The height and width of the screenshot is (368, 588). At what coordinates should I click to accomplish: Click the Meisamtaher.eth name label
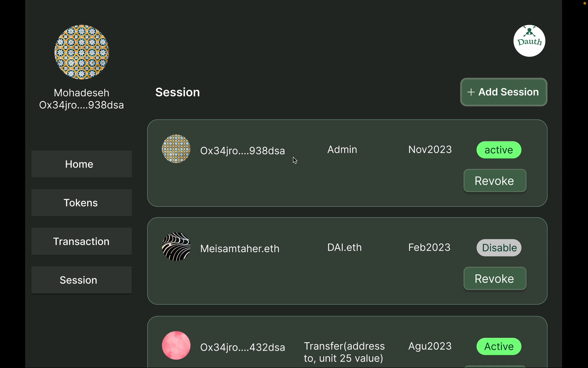pyautogui.click(x=240, y=248)
